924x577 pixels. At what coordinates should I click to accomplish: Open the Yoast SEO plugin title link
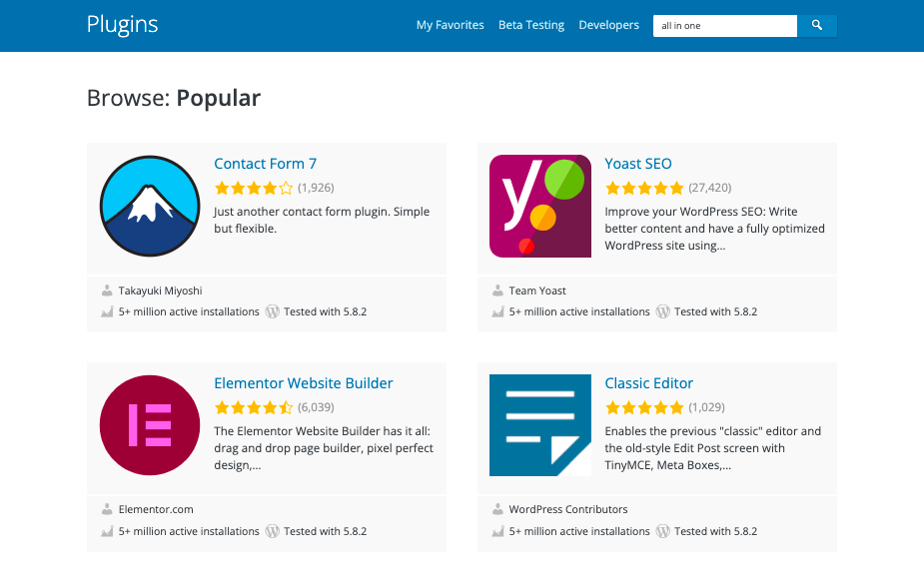point(636,163)
